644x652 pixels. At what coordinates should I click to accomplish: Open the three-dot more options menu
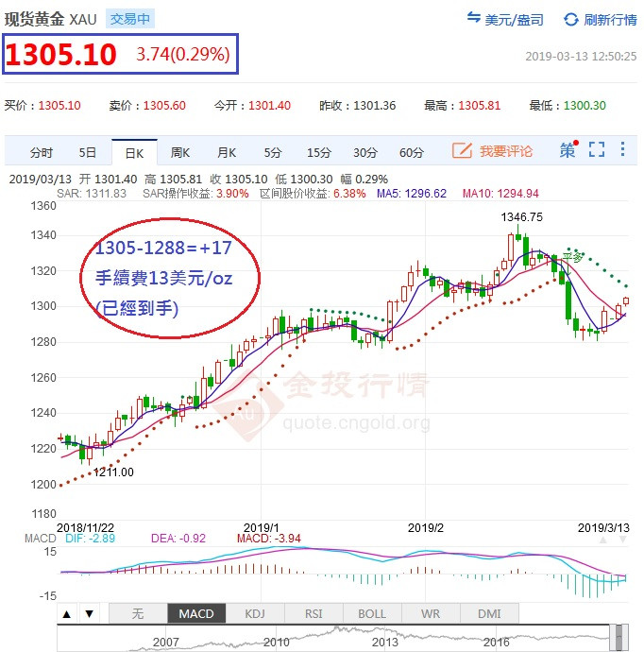click(622, 149)
